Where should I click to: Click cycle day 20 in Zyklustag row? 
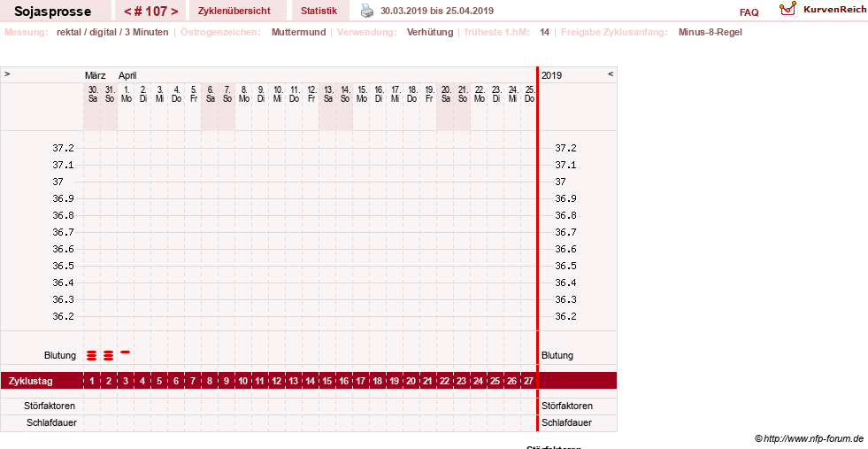[x=411, y=381]
